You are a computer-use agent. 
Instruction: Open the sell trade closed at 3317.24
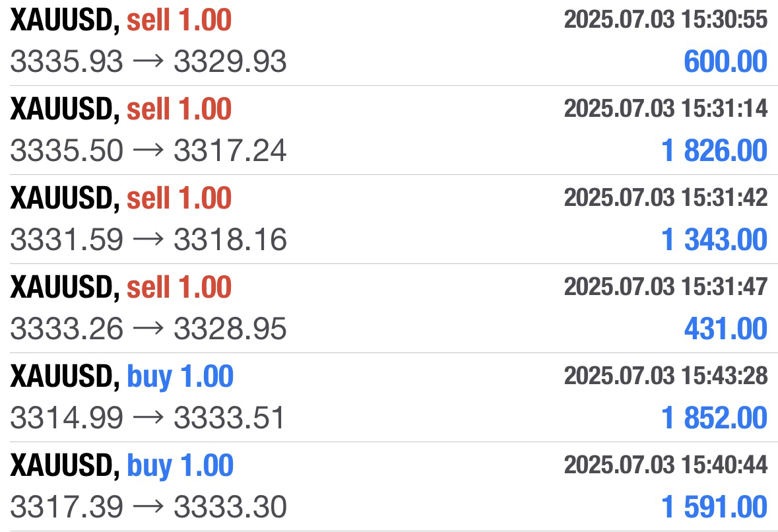(x=389, y=130)
